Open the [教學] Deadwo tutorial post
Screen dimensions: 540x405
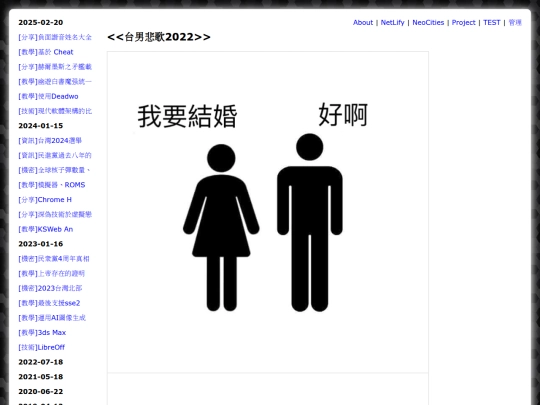point(48,96)
